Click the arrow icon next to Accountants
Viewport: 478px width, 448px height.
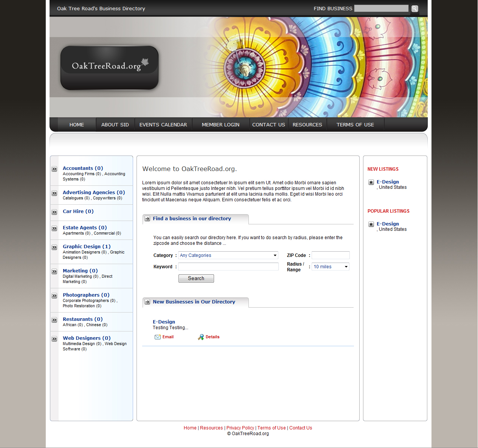[x=54, y=169]
